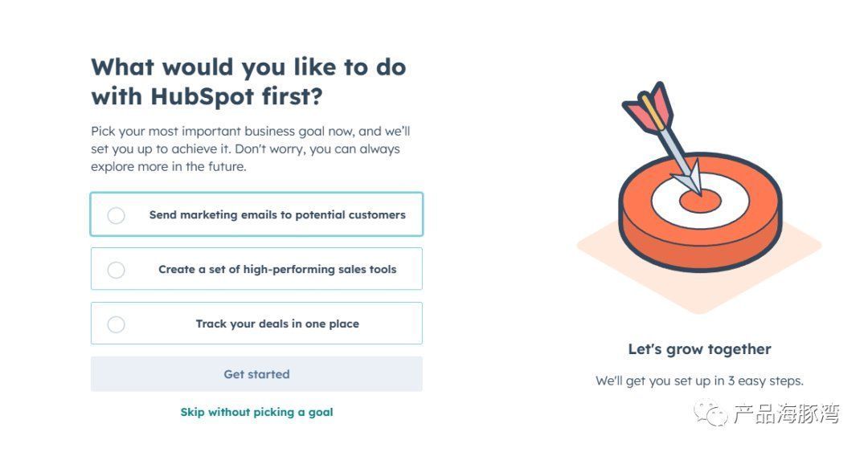Click the red arrow feathers in the illustration
The height and width of the screenshot is (452, 868).
click(x=648, y=108)
